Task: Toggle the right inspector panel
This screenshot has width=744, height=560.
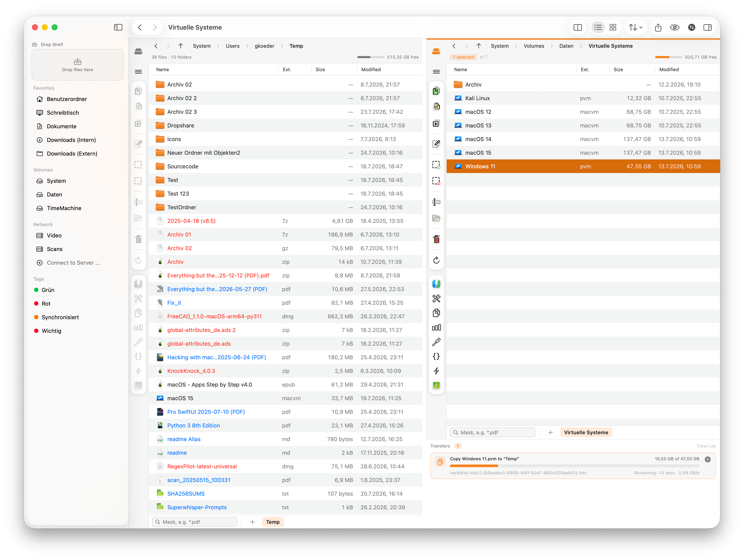Action: point(707,27)
